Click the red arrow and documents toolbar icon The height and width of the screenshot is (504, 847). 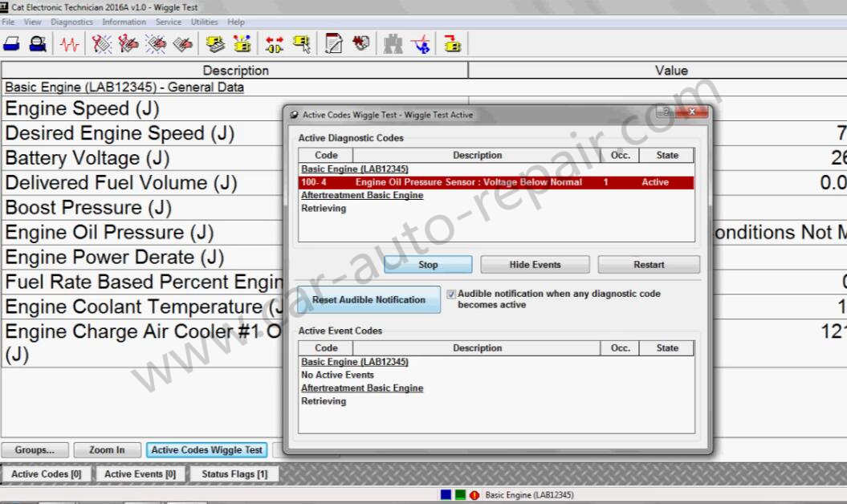[x=360, y=43]
